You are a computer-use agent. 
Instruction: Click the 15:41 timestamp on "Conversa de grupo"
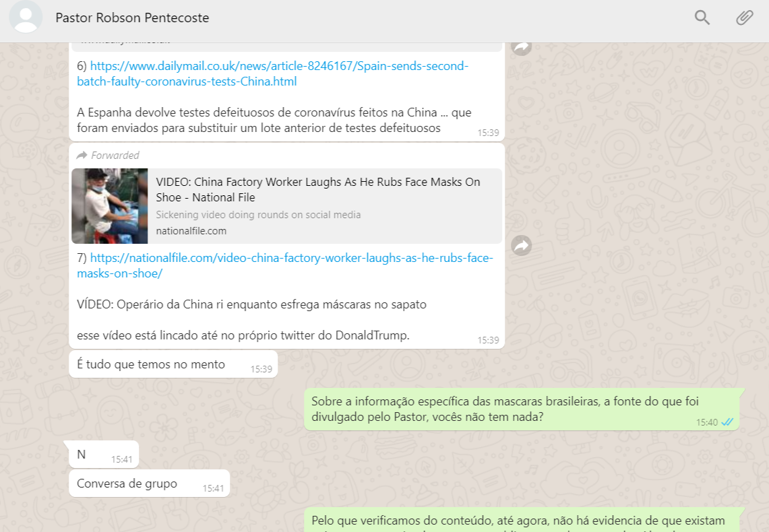pos(214,488)
